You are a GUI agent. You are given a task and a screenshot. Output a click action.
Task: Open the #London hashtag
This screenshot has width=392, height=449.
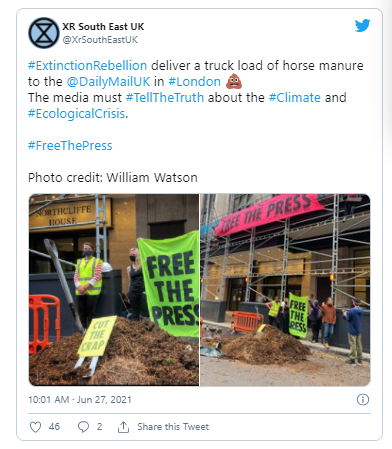point(194,81)
